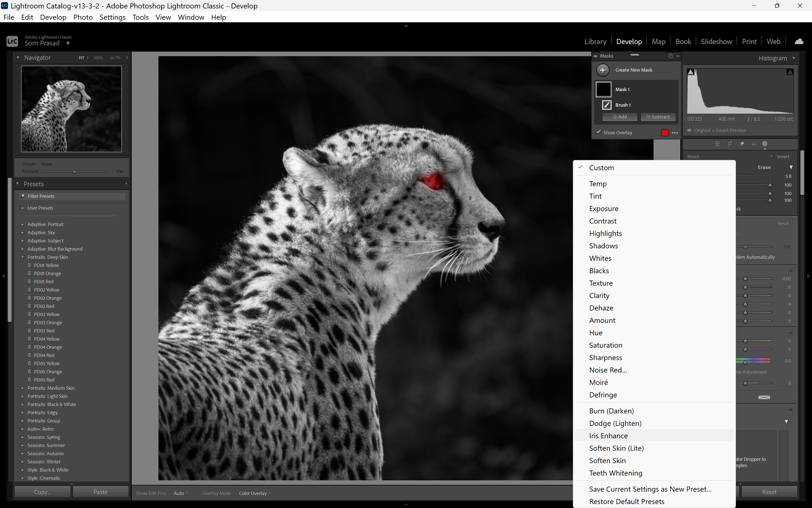Switch to the Slideshow module

tap(716, 41)
